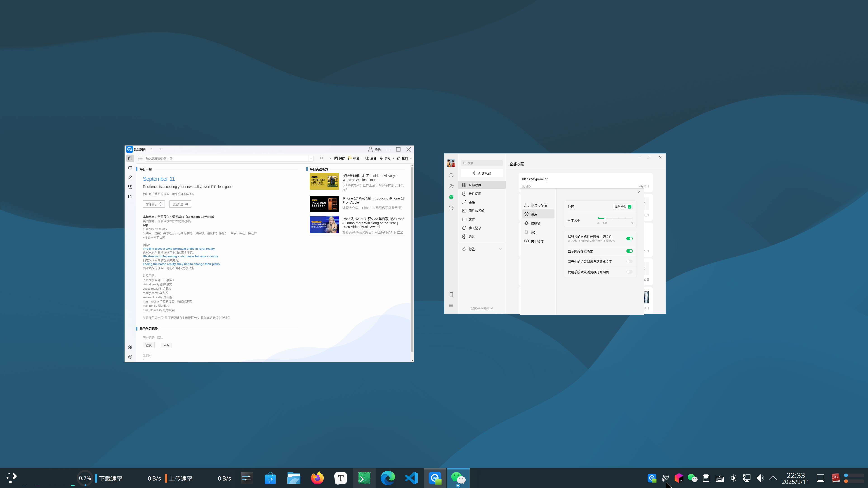Click pencil edit icon in Eudic sidebar
This screenshot has width=868, height=488.
point(130,177)
